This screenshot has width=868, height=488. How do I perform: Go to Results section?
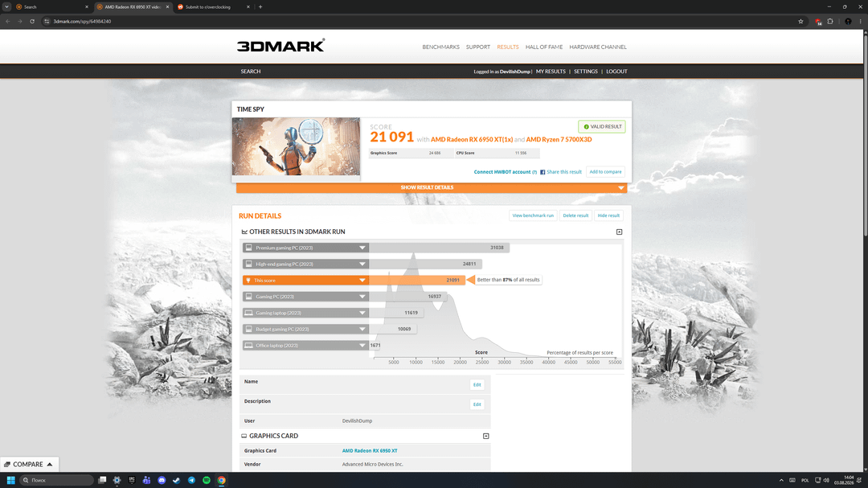click(508, 47)
